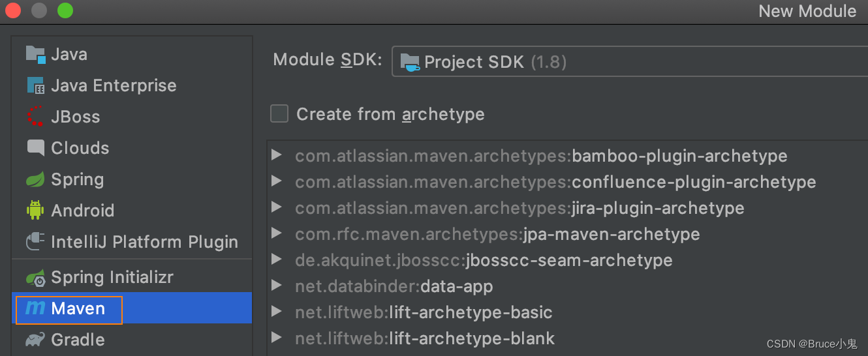Select jira-plugin-archetype row
The image size is (868, 356).
[567, 208]
